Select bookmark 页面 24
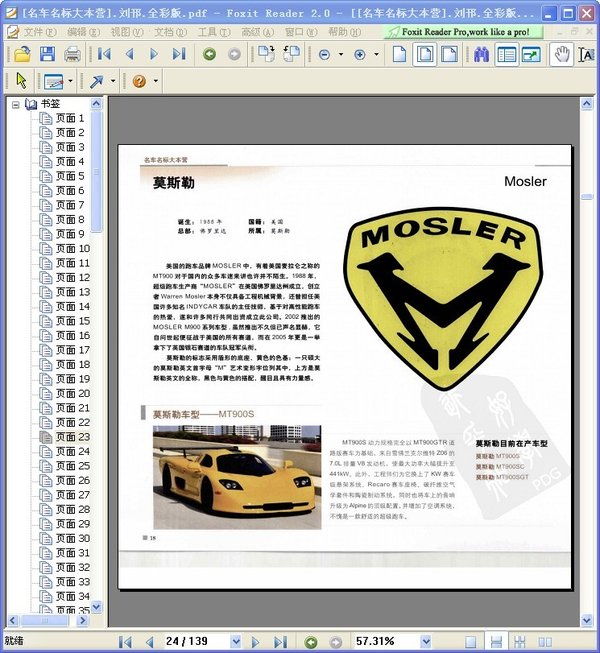Screen dimensions: 600x653 tap(73, 451)
